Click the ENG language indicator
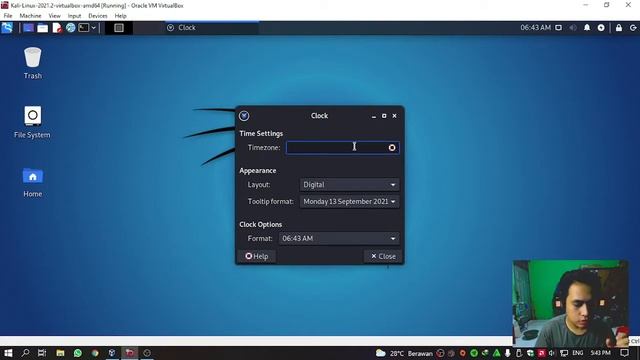The width and height of the screenshot is (640, 360). 578,353
